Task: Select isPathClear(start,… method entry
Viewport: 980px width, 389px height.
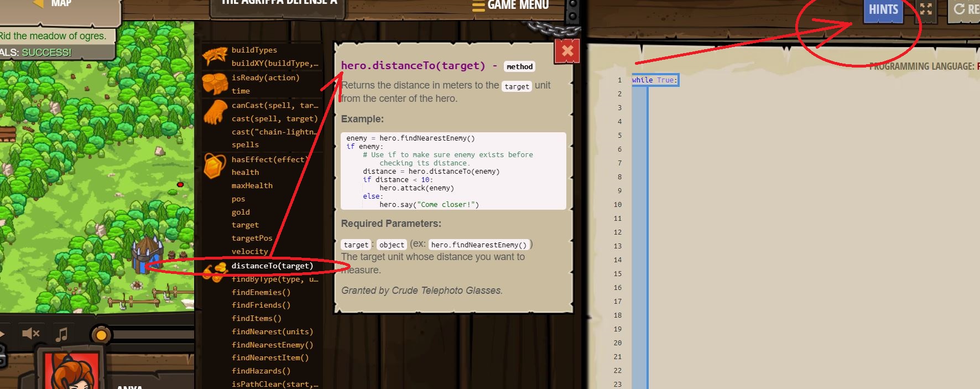Action: click(275, 384)
